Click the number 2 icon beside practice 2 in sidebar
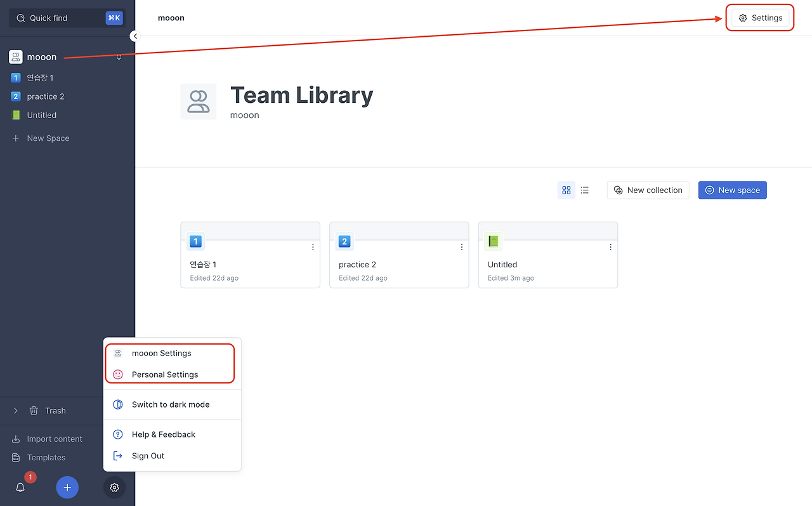 pyautogui.click(x=16, y=97)
